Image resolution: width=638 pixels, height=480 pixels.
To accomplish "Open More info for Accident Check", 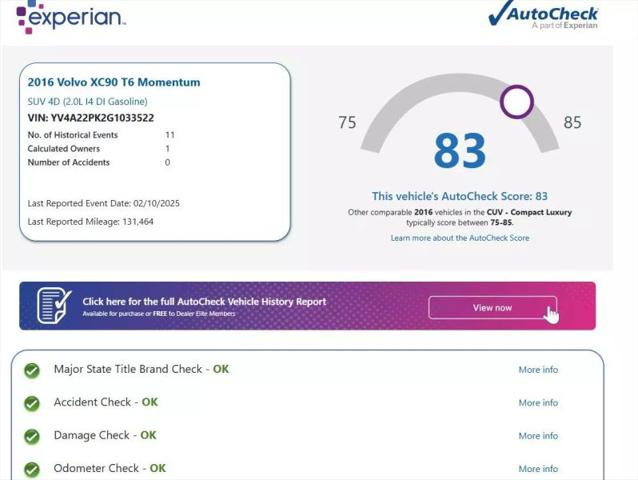I will pyautogui.click(x=538, y=403).
